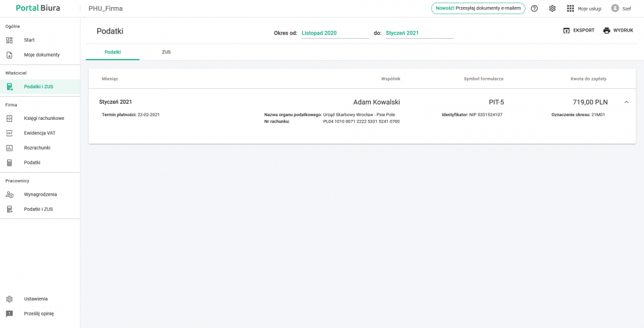Open settings gear icon in top bar
The image size is (644, 328).
(552, 8)
